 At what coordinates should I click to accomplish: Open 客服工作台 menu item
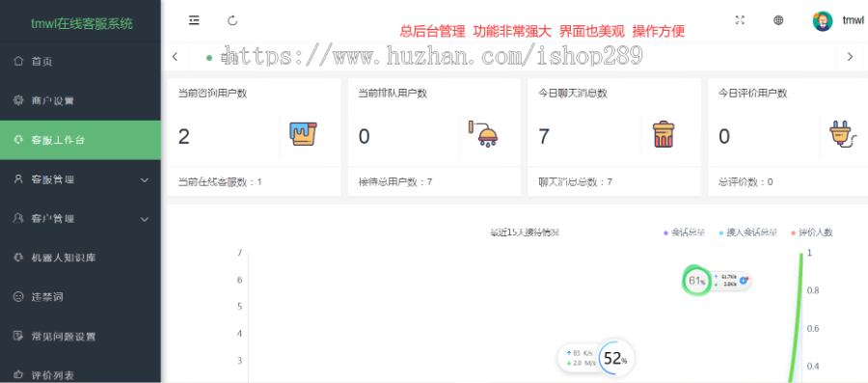tap(80, 140)
